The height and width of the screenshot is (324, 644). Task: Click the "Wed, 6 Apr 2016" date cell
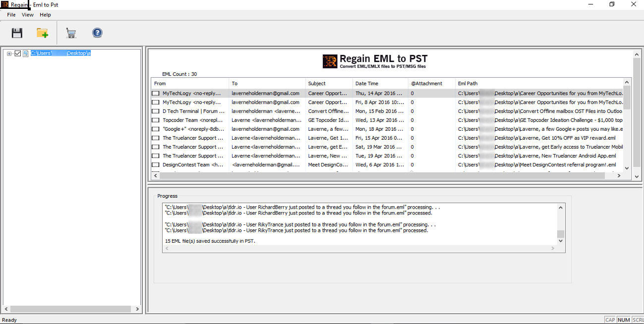[x=379, y=164]
